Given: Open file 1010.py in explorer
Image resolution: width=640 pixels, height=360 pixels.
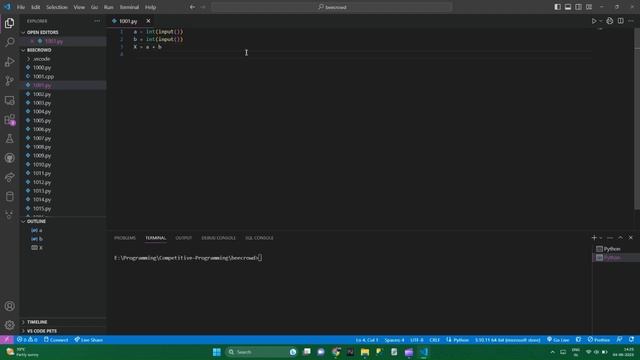Looking at the screenshot, I should click(42, 164).
